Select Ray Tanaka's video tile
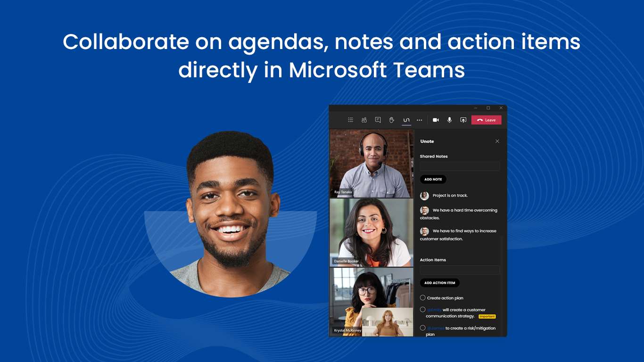644x362 pixels. [x=372, y=164]
